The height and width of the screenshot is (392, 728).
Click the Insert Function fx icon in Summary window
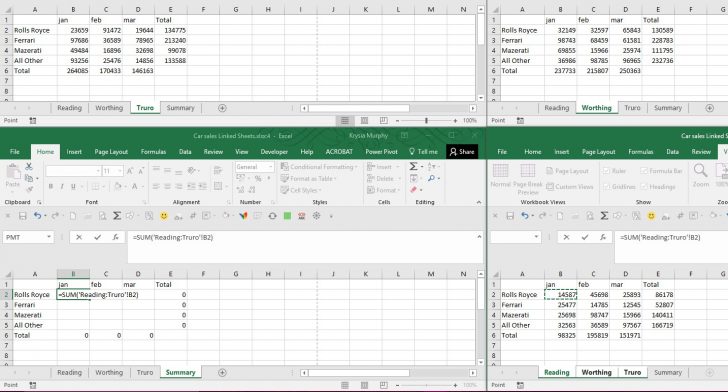pos(116,237)
